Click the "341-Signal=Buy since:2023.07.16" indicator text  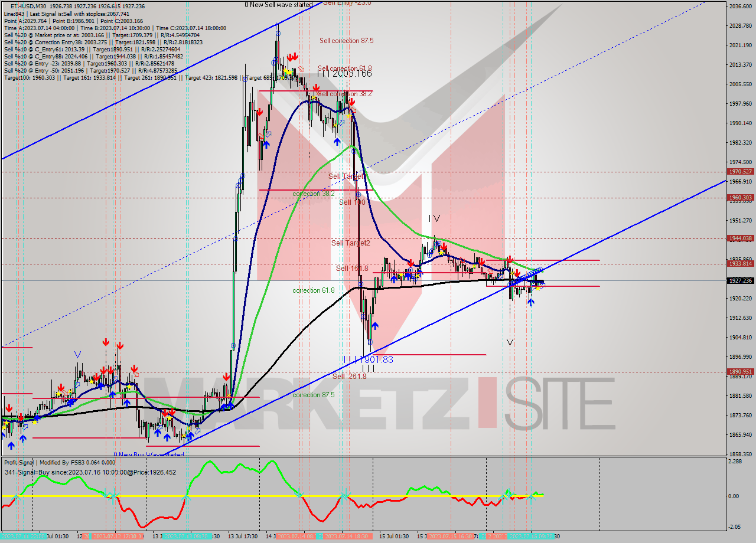90,472
